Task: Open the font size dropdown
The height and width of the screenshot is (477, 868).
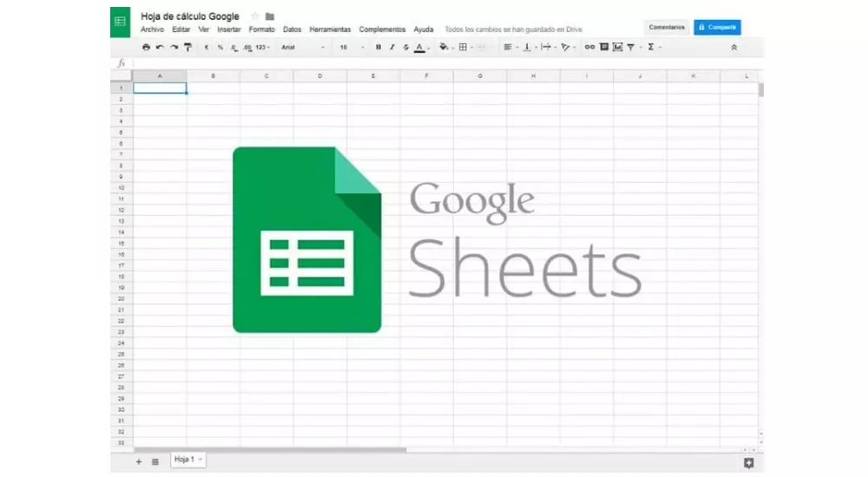Action: (x=352, y=47)
